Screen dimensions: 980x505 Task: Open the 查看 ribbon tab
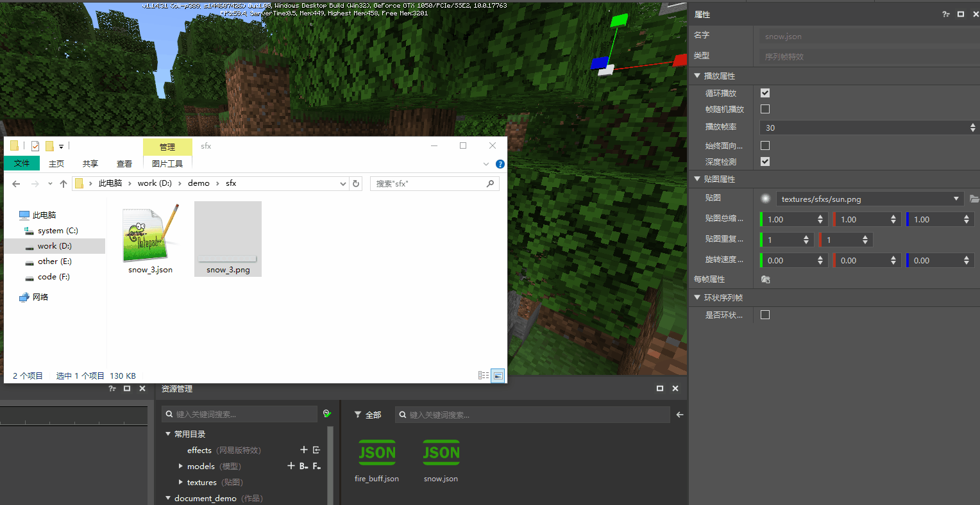coord(124,164)
